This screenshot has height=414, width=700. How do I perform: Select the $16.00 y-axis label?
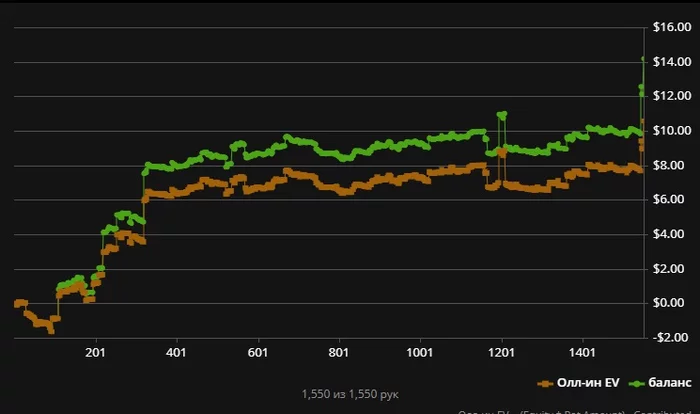coord(672,27)
